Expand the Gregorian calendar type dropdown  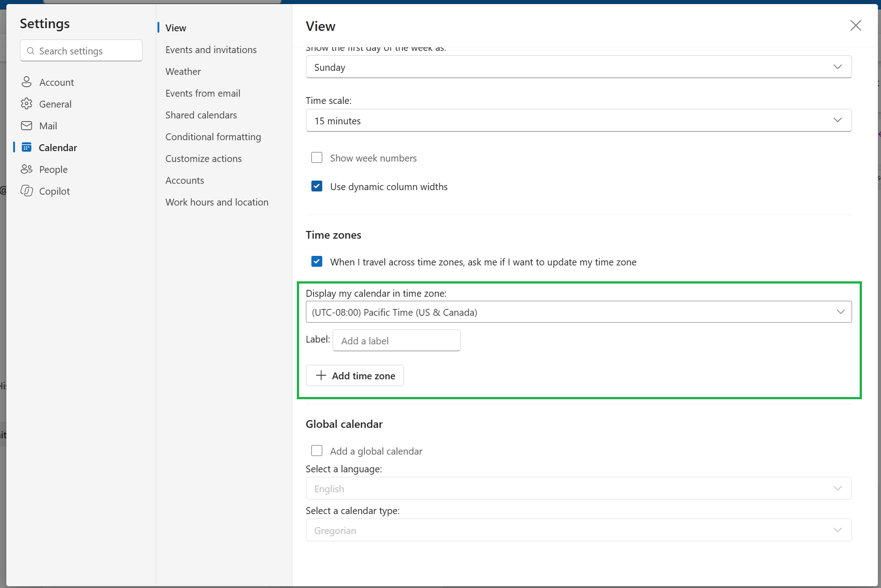click(x=579, y=530)
